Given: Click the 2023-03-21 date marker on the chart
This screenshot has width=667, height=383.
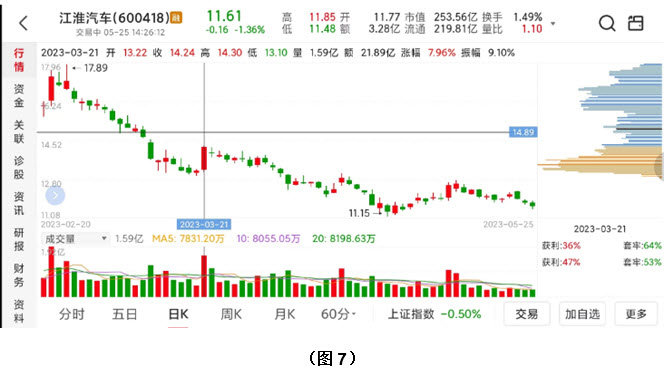Looking at the screenshot, I should [204, 224].
